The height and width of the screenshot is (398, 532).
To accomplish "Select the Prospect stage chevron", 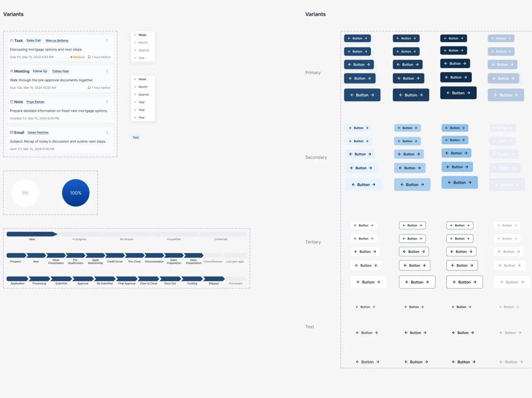I will point(16,255).
